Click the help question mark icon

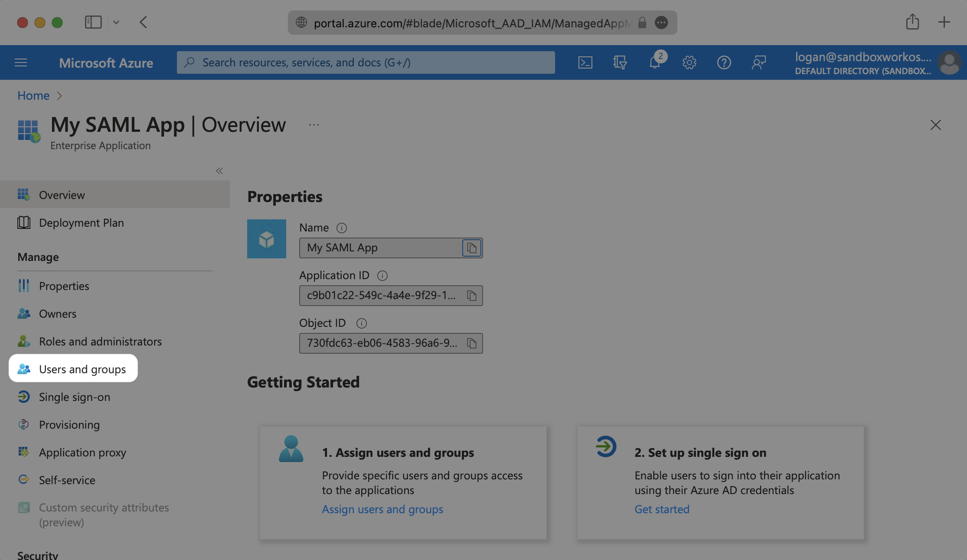click(724, 62)
